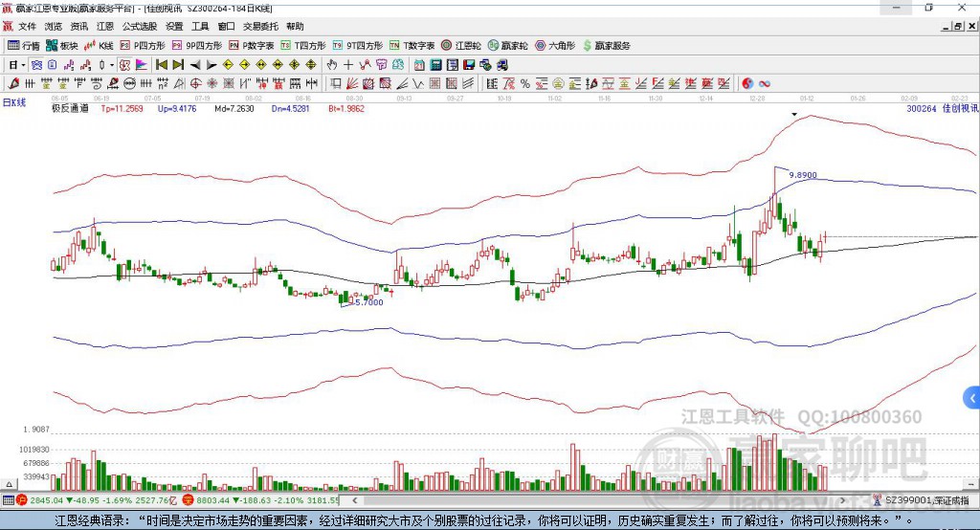Viewport: 980px width, 530px height.
Task: Click the 300264 stock code label
Action: [x=922, y=108]
